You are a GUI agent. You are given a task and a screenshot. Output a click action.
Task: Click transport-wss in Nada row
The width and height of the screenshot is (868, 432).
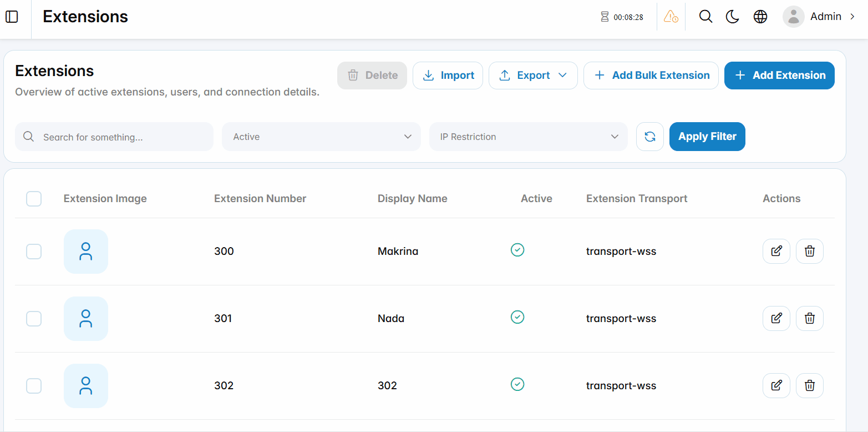(x=621, y=319)
